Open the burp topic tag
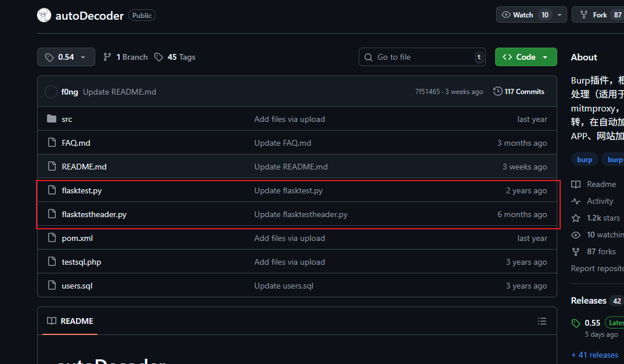Screen dimensions: 624x364 pos(585,160)
